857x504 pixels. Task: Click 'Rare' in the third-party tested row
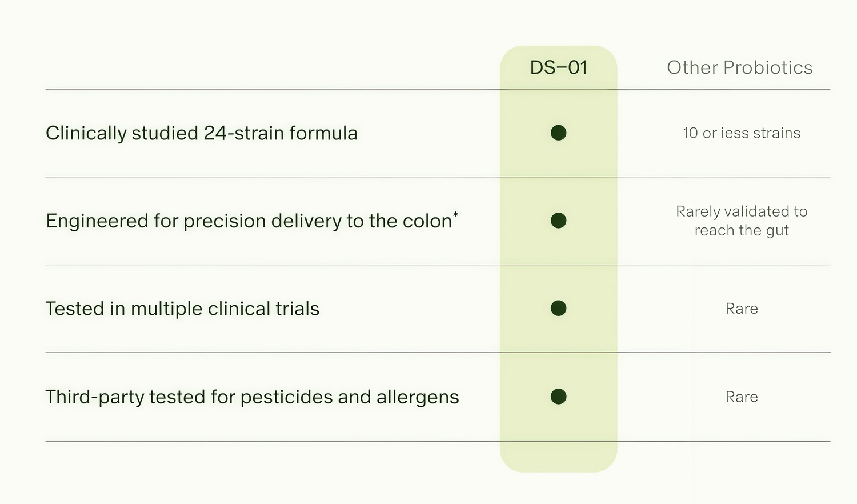[742, 397]
